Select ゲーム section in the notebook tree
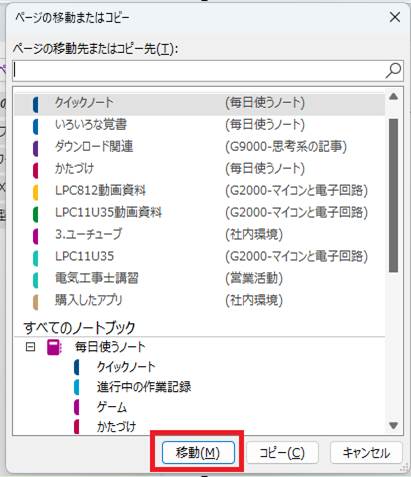 tap(112, 407)
